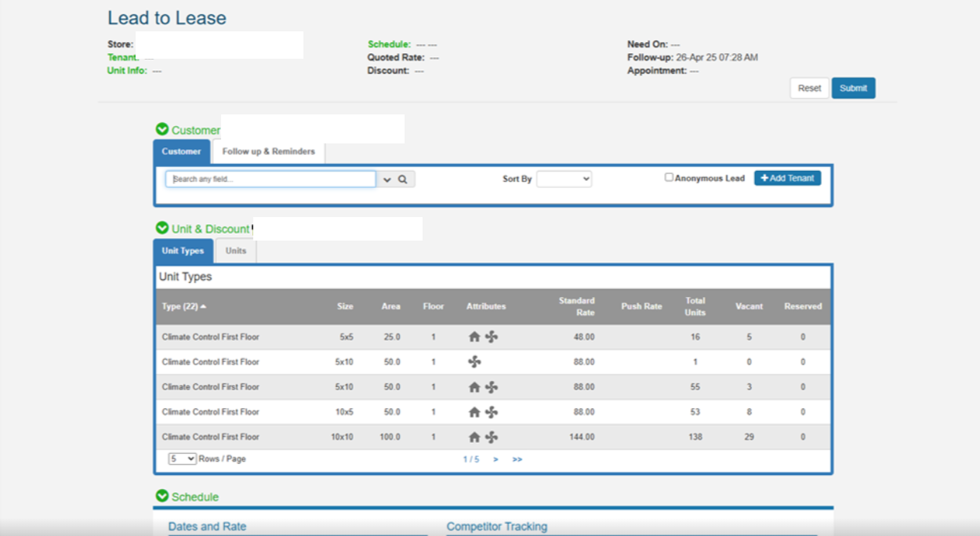The height and width of the screenshot is (536, 980).
Task: Collapse the Schedule section chevron icon
Action: [x=162, y=496]
